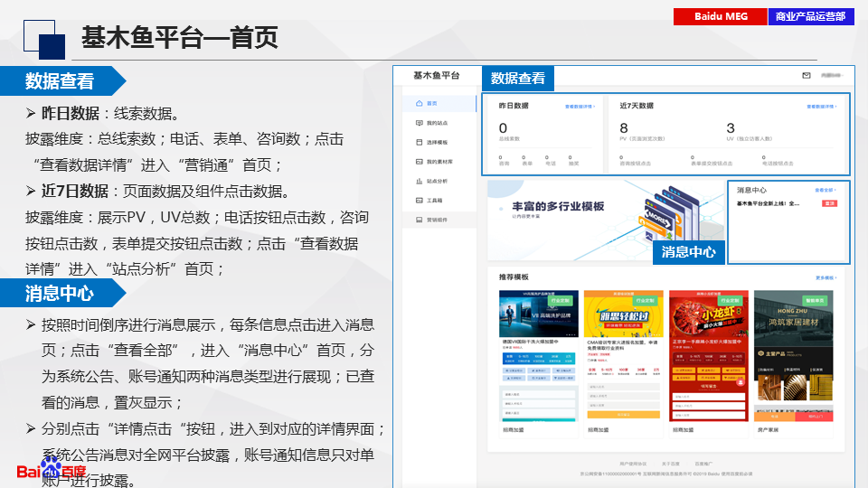Click the 咨询按钮点击 stat
Image resolution: width=868 pixels, height=488 pixels.
point(635,161)
